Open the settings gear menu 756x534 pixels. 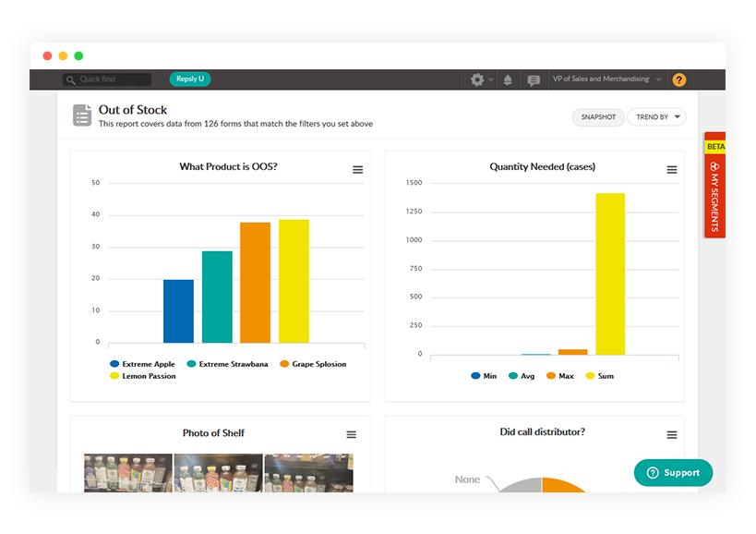point(478,80)
